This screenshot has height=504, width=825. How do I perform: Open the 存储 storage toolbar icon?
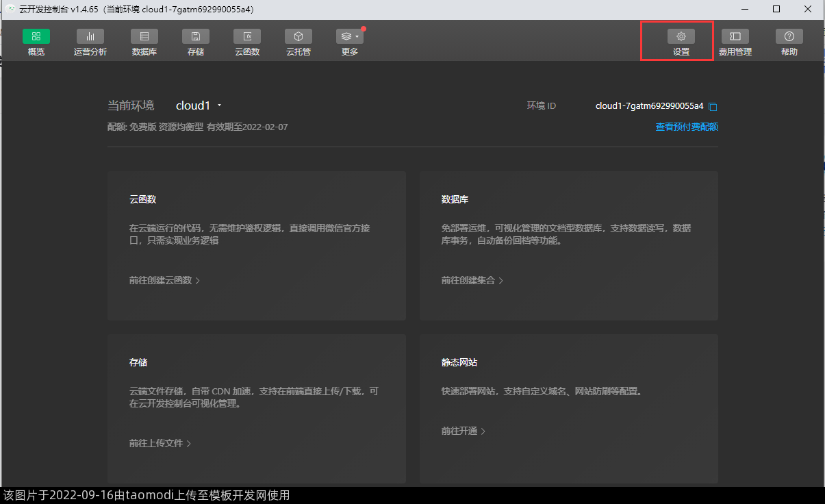(196, 36)
